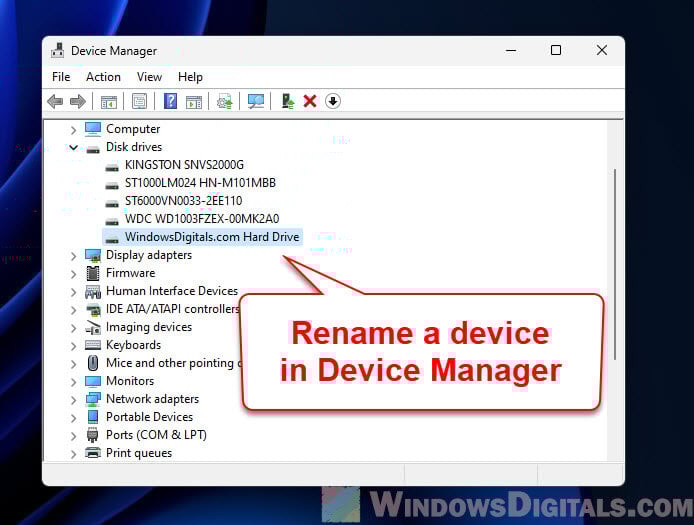Select ST1000LM024 HN-M101MBB drive
Screen dimensions: 694x525
pos(200,183)
